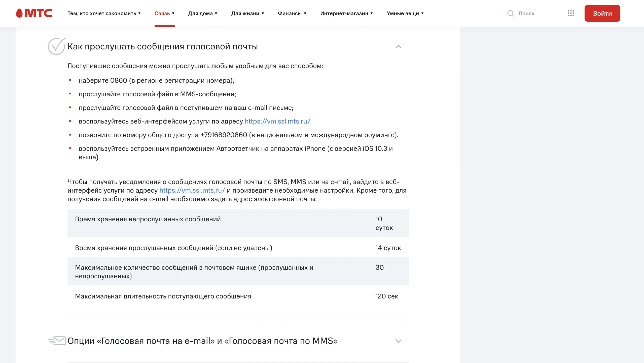The width and height of the screenshot is (644, 363).
Task: Click heading 'Опции «Голосовая почта на e-mail»'
Action: tap(202, 341)
